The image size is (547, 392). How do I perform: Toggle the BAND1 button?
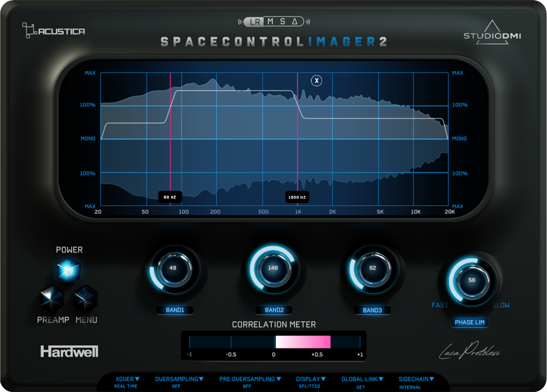[x=175, y=310]
